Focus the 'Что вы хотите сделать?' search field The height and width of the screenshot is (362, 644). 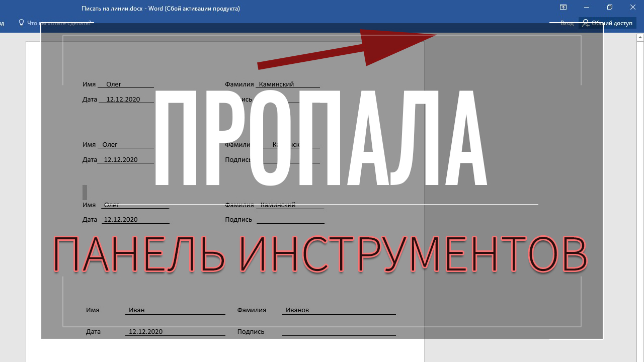tap(55, 23)
